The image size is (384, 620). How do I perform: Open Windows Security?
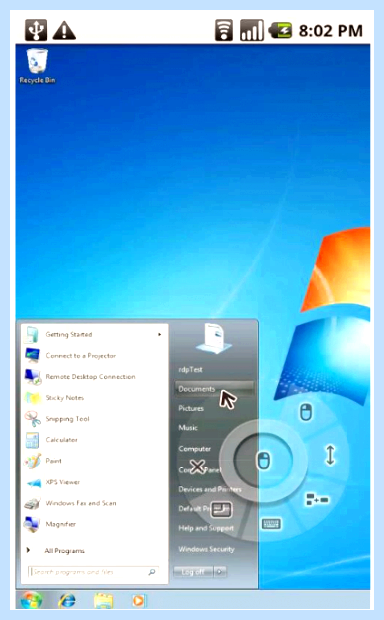coord(206,549)
